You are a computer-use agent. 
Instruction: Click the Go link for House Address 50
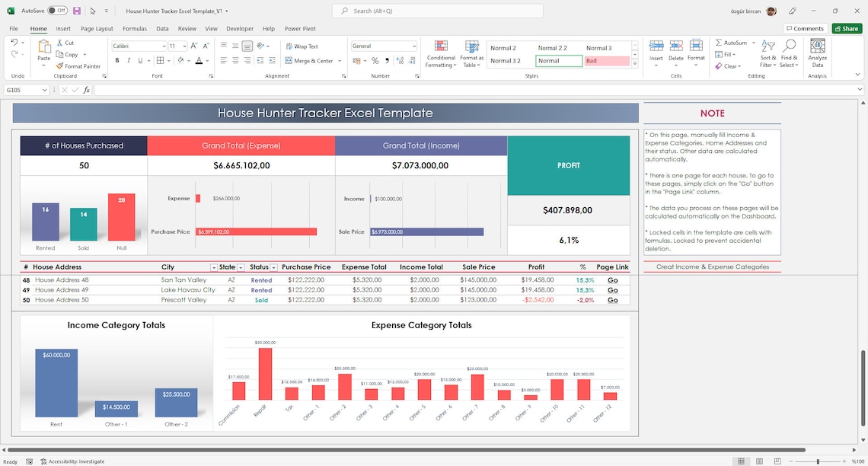pyautogui.click(x=612, y=299)
